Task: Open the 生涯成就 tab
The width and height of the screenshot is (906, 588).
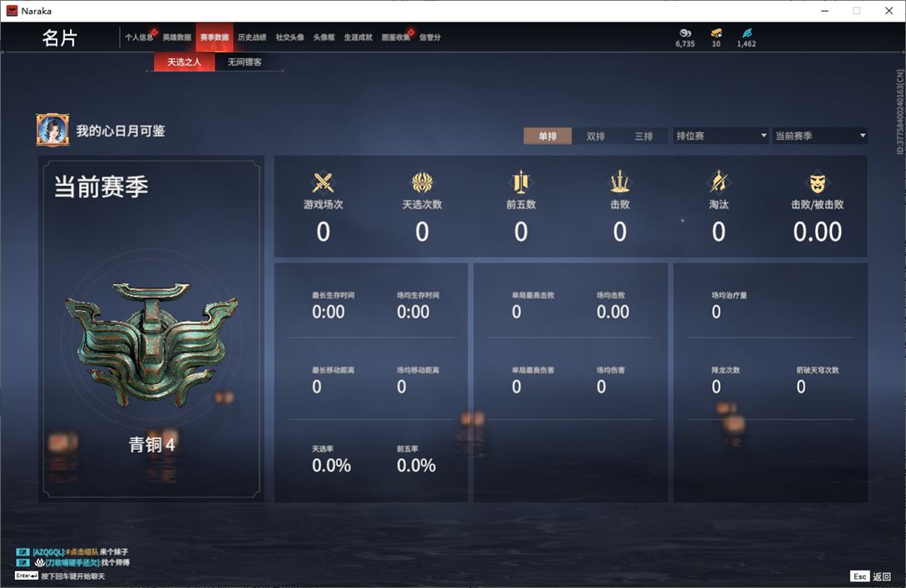Action: point(359,37)
